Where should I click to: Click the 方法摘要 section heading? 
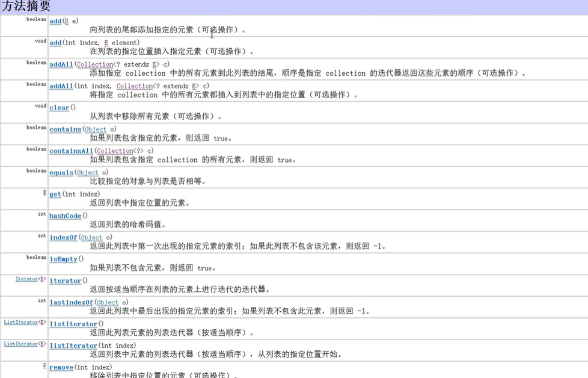click(26, 5)
